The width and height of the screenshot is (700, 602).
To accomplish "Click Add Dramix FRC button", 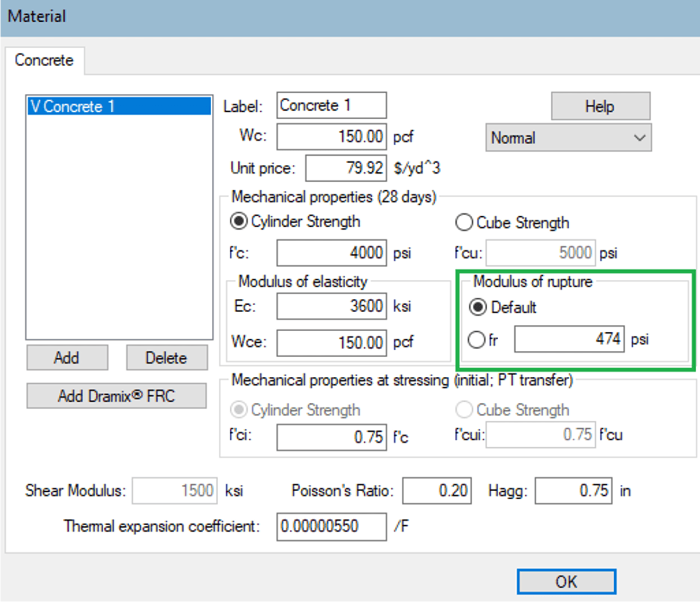I will pos(116,396).
